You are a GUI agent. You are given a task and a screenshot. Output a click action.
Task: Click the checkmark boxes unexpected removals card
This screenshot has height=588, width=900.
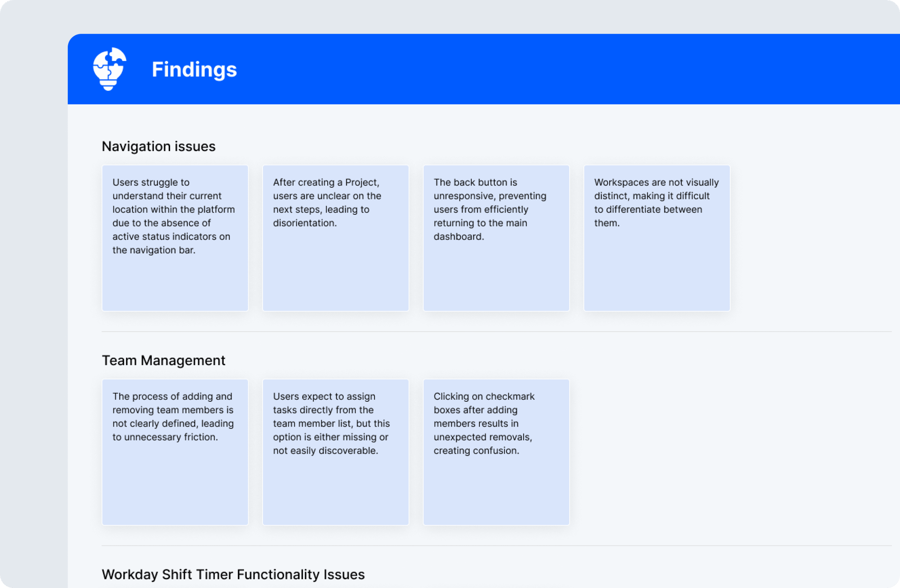[x=496, y=452]
